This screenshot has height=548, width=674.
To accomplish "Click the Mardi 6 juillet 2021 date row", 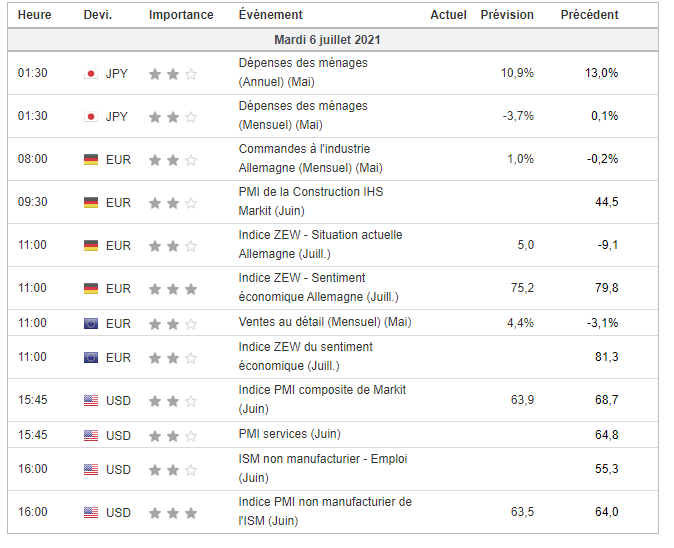I will [327, 40].
